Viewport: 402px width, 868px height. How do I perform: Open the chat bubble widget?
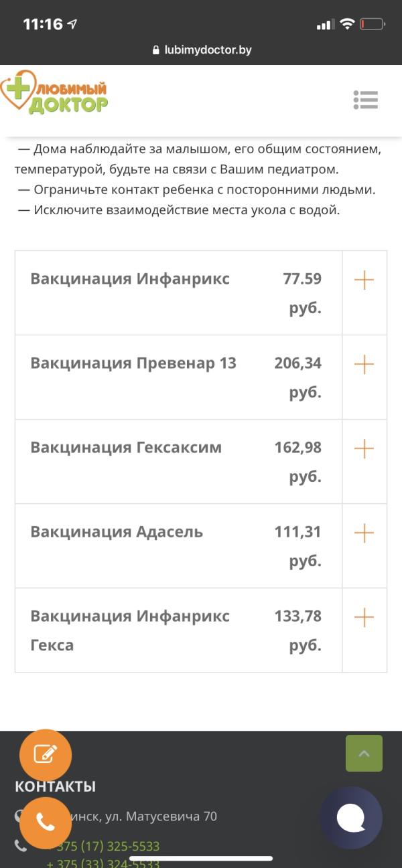350,818
